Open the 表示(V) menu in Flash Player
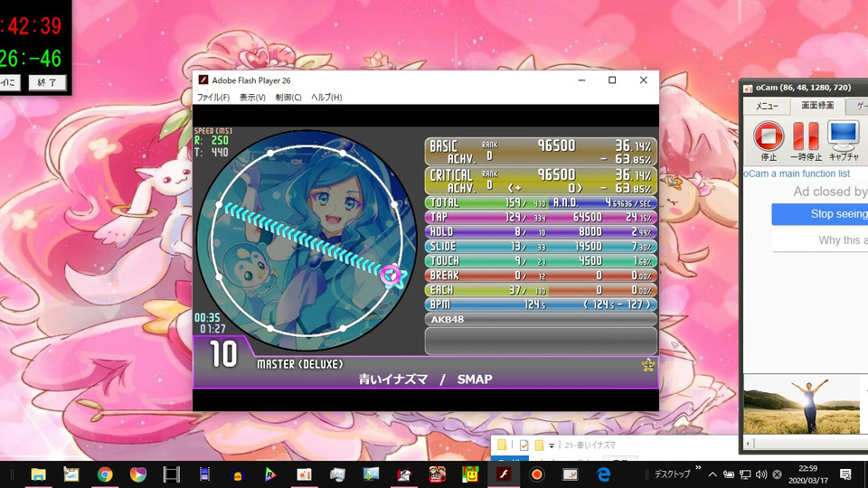Image resolution: width=868 pixels, height=488 pixels. [252, 98]
